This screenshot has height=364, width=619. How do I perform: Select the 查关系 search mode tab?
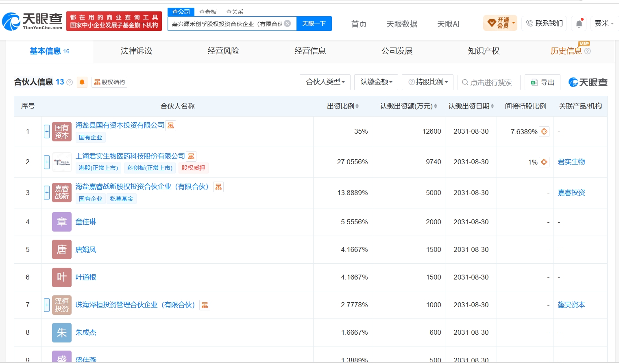(235, 12)
